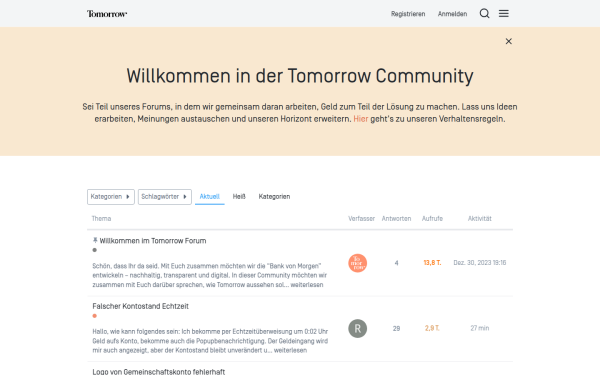The height and width of the screenshot is (375, 600).
Task: Dismiss the welcome banner with the X
Action: (509, 41)
